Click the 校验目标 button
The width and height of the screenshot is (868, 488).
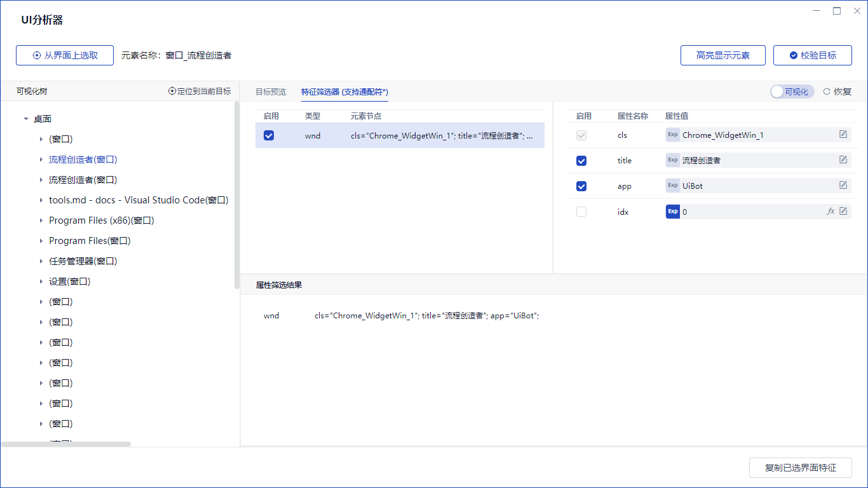coord(813,55)
